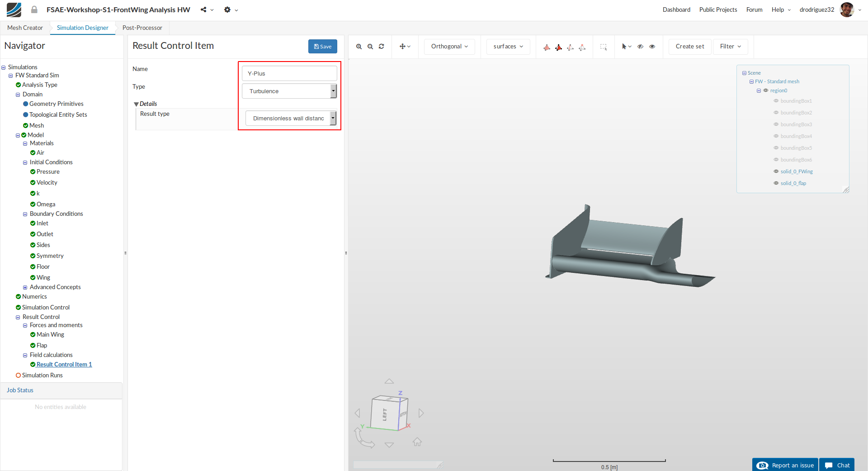
Task: Click the hide selection crossed-eye icon
Action: [641, 47]
